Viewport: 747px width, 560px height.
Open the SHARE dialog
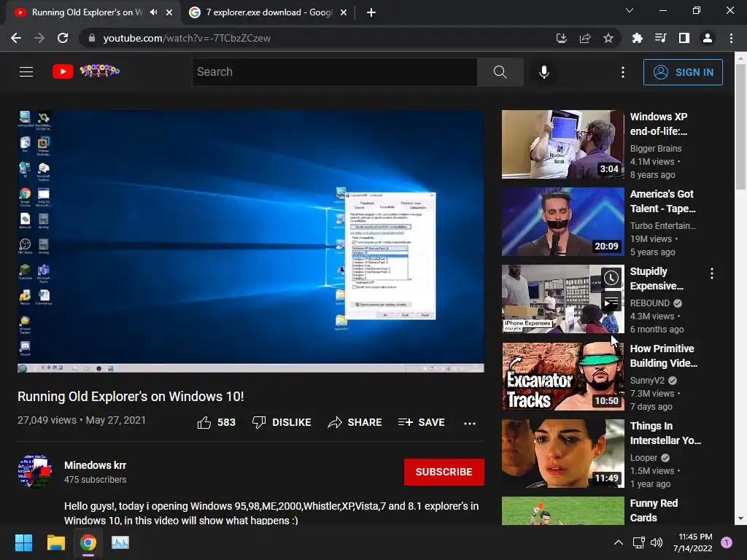pos(355,422)
